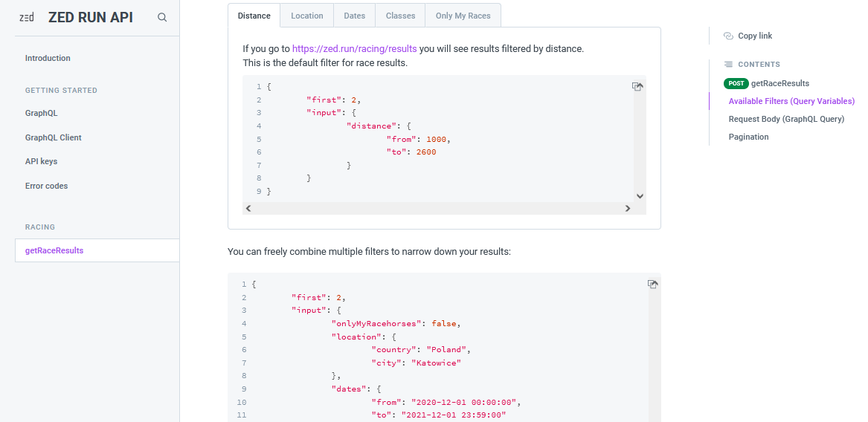Viewport: 868px width, 422px height.
Task: Jump to Request Body (GraphQL Query) section
Action: pyautogui.click(x=786, y=119)
